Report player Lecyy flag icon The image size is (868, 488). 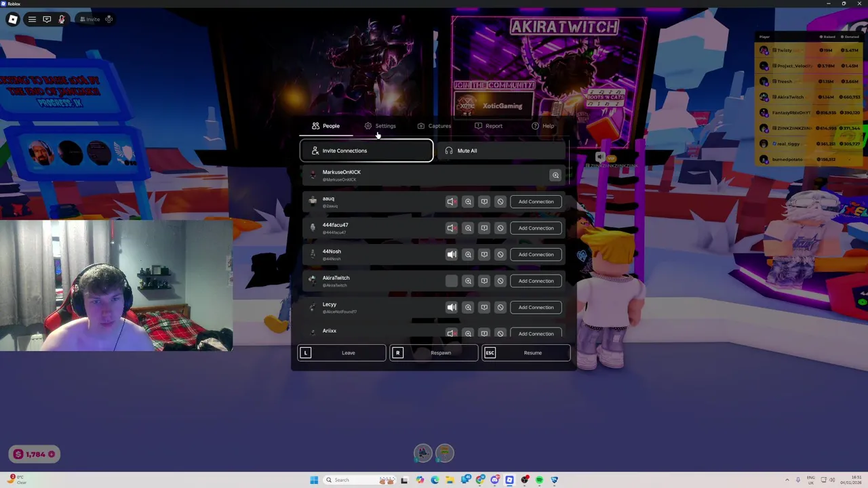point(484,307)
